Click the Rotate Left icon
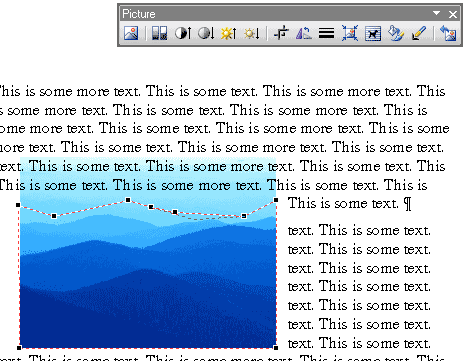 pyautogui.click(x=304, y=33)
